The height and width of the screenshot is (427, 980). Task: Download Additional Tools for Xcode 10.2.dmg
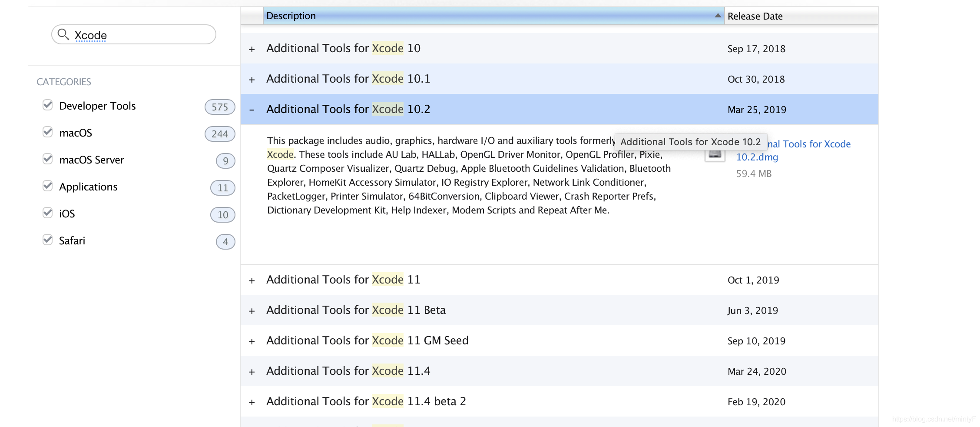pos(793,150)
